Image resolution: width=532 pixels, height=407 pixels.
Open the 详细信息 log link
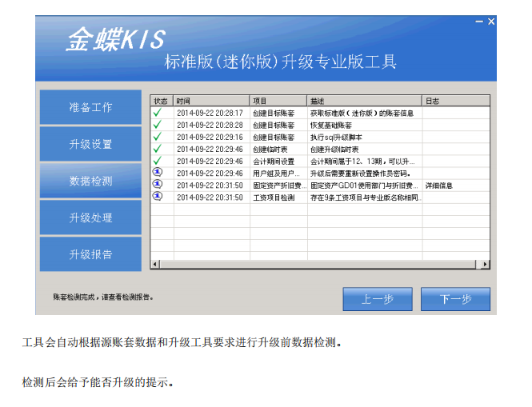point(438,186)
